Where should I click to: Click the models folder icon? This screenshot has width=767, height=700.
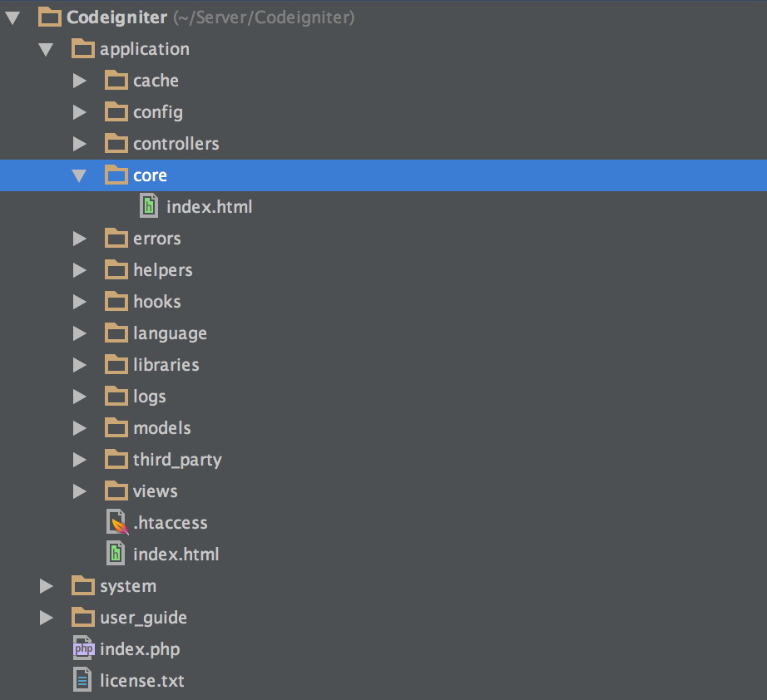tap(116, 427)
